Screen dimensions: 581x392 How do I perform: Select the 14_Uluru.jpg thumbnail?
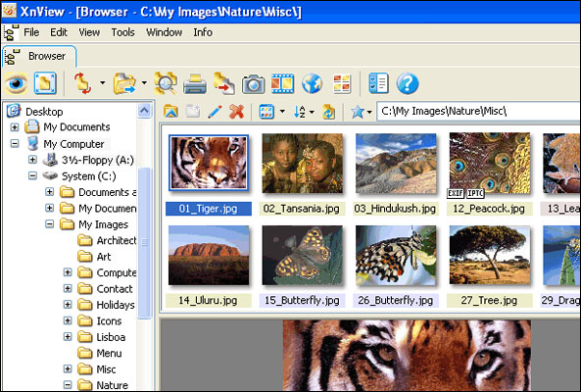pos(209,255)
